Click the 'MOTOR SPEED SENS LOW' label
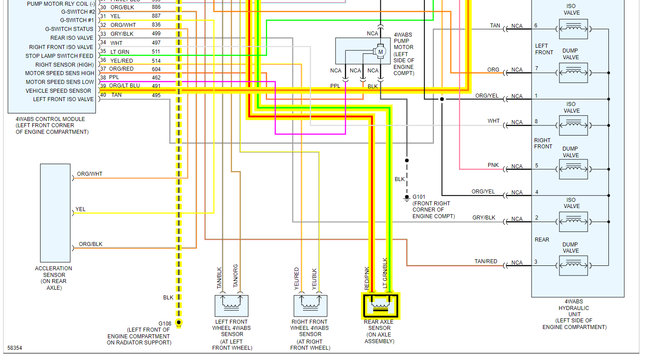 coord(60,82)
